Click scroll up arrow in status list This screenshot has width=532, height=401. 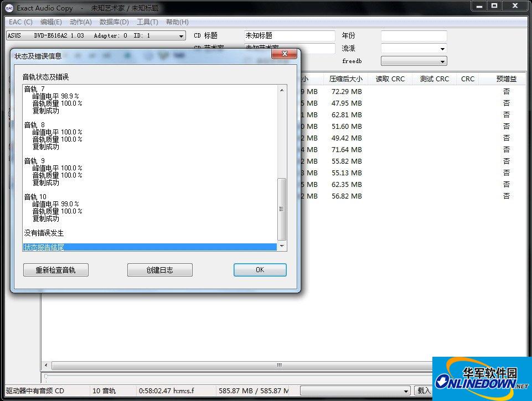282,90
